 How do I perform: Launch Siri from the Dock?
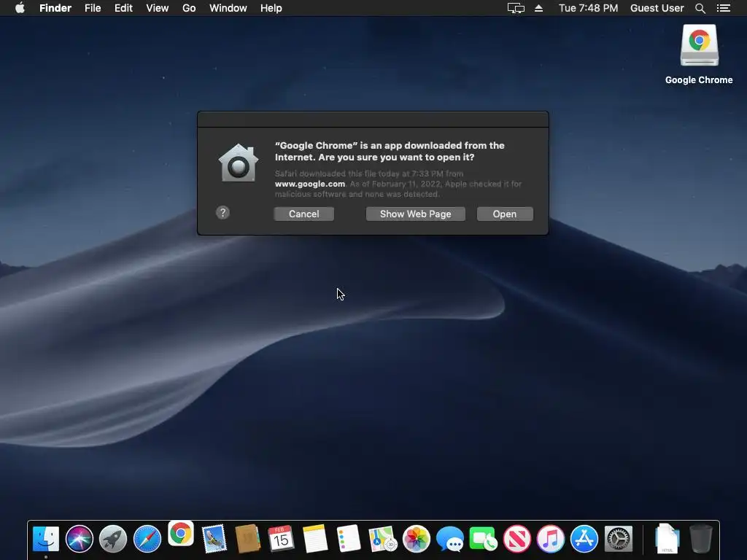[x=80, y=539]
